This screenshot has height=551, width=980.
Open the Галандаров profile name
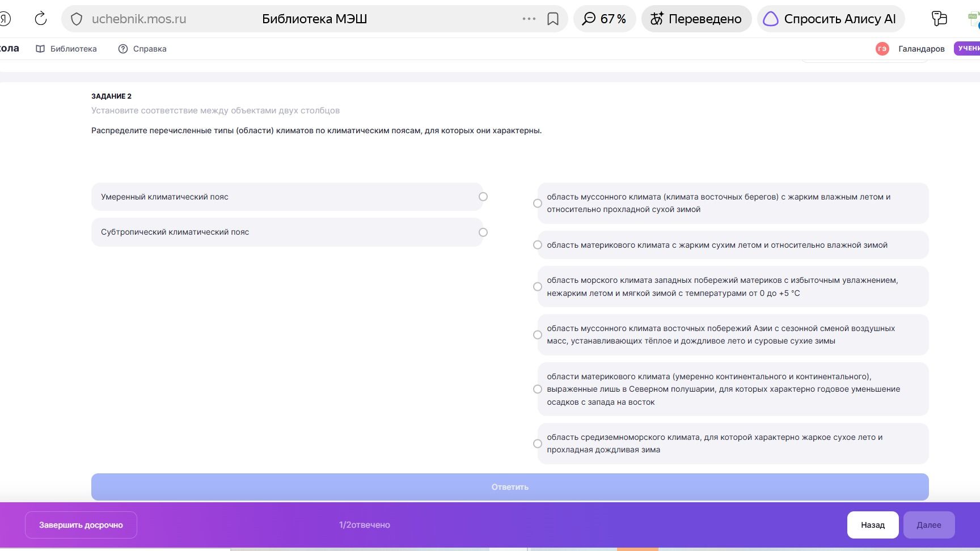pos(922,49)
